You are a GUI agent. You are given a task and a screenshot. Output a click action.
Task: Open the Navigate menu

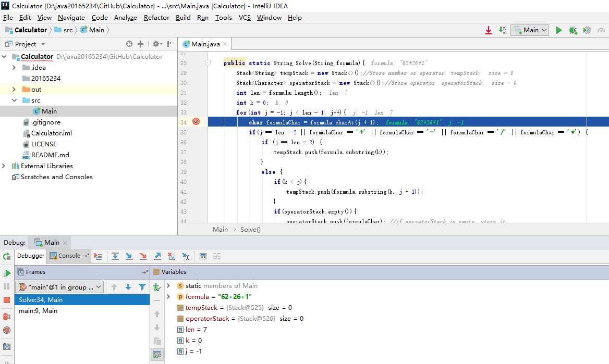coord(71,18)
